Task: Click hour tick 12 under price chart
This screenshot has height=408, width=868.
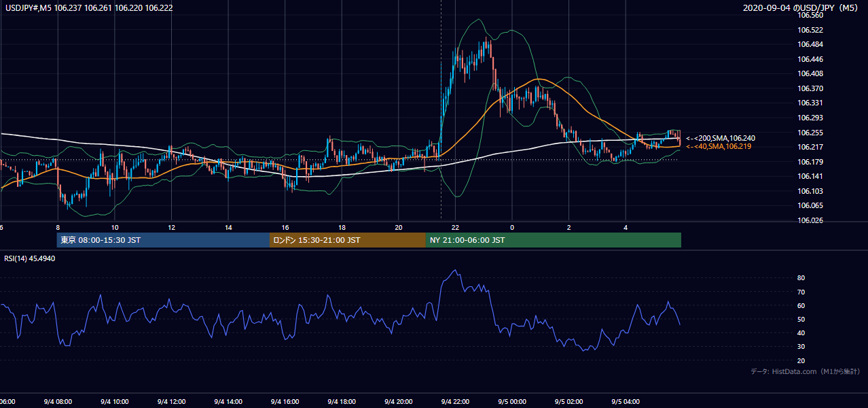Action: coord(171,227)
